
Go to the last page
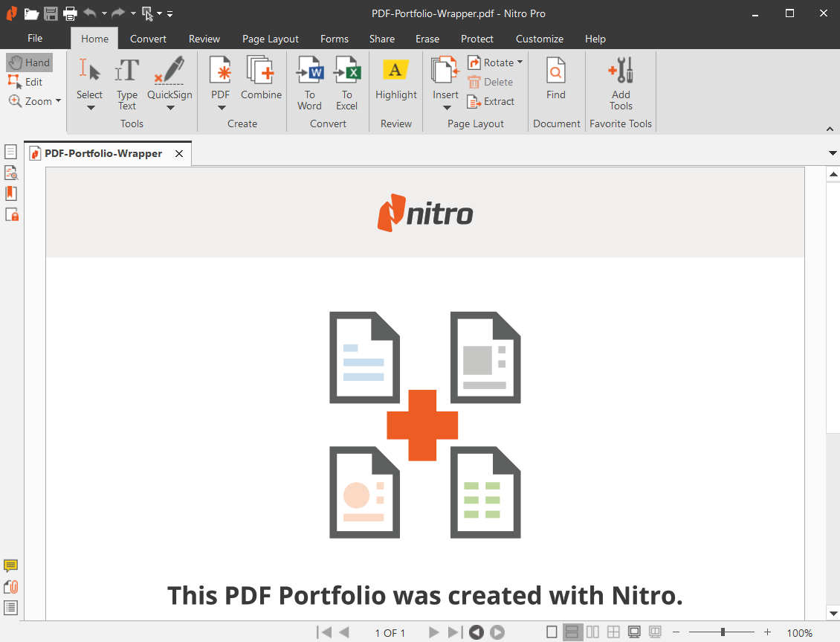[x=454, y=632]
